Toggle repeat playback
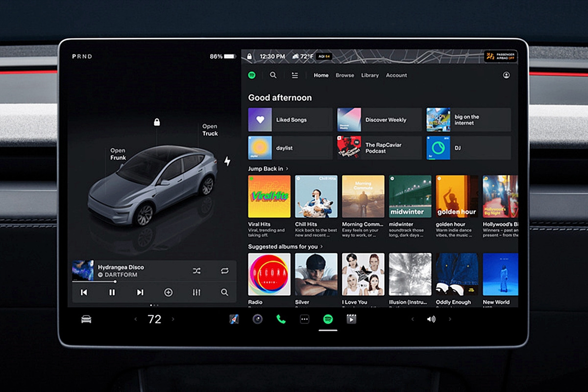The height and width of the screenshot is (392, 588). point(224,270)
